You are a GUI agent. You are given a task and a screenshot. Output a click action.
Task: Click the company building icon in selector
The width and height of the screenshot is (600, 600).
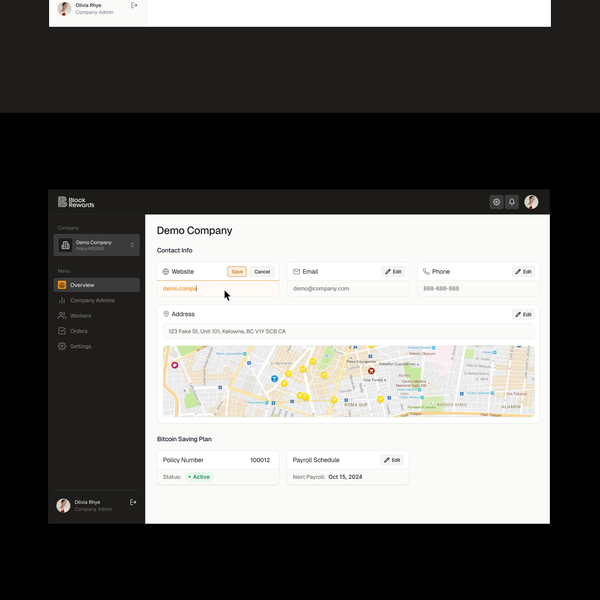(65, 245)
